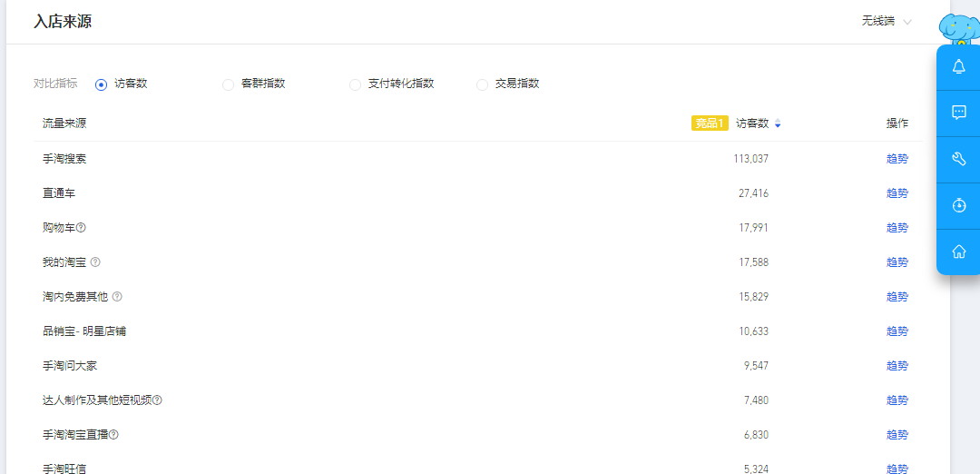Click the stopwatch timer icon
This screenshot has width=980, height=474.
(958, 205)
